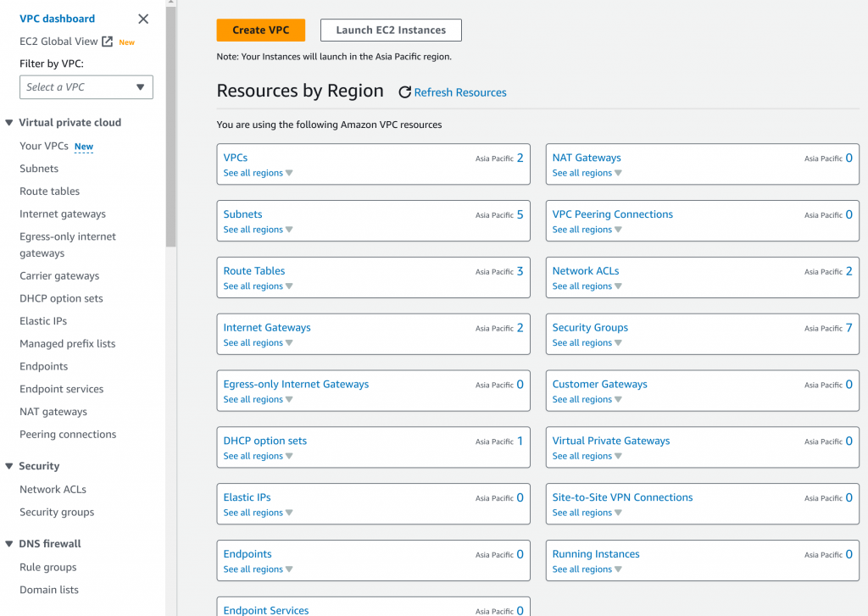Open the Select a VPC filter dropdown
The image size is (868, 616).
pos(86,87)
